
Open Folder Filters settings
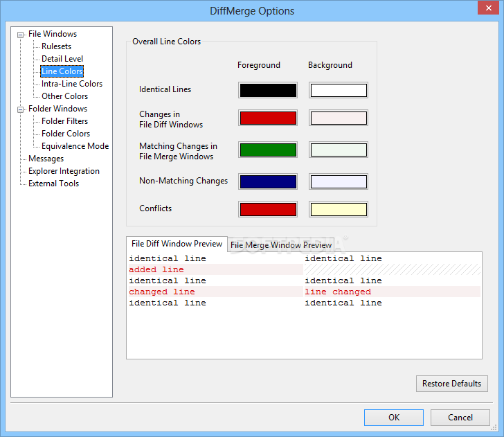pos(64,121)
